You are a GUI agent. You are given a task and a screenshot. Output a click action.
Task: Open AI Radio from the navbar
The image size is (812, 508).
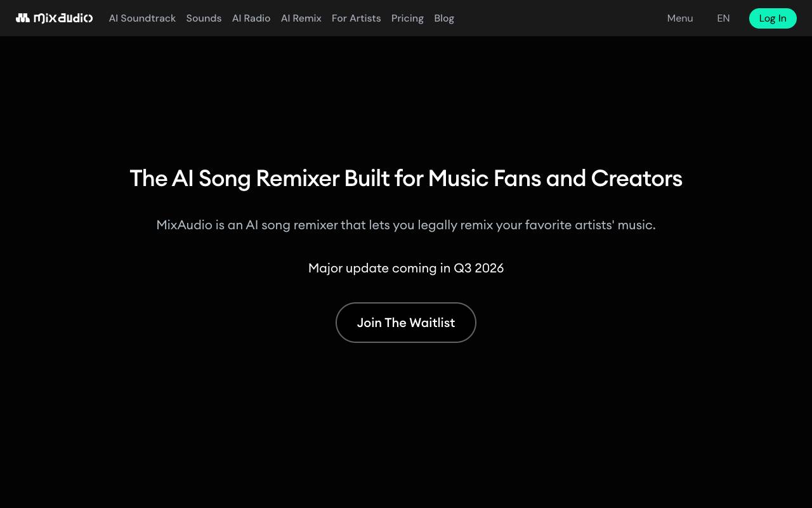[x=251, y=18]
